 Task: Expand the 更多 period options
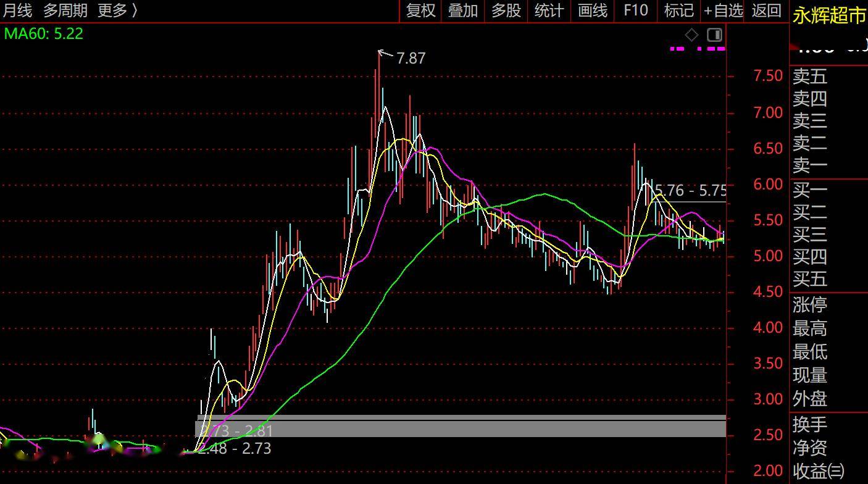(117, 10)
